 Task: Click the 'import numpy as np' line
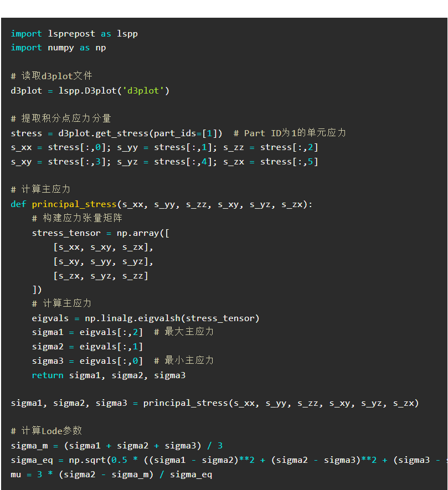58,48
